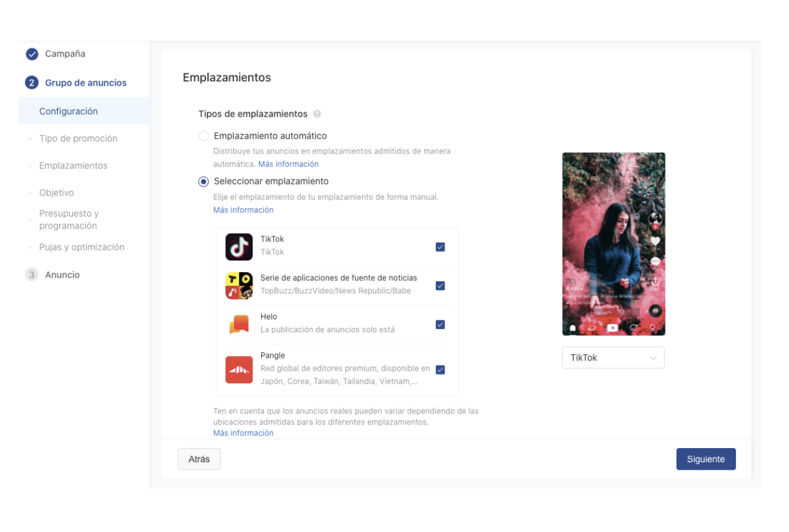Click the plus create icon in preview
The height and width of the screenshot is (532, 789).
pos(612,328)
